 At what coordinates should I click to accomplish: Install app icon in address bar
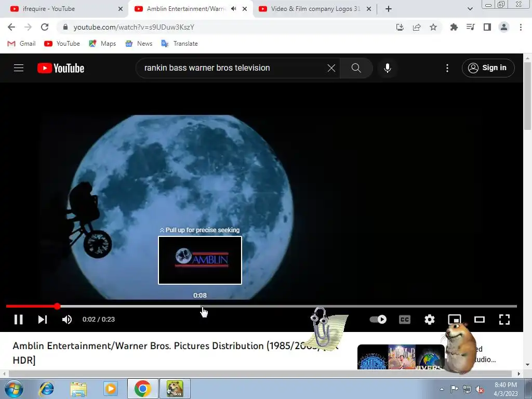click(400, 27)
